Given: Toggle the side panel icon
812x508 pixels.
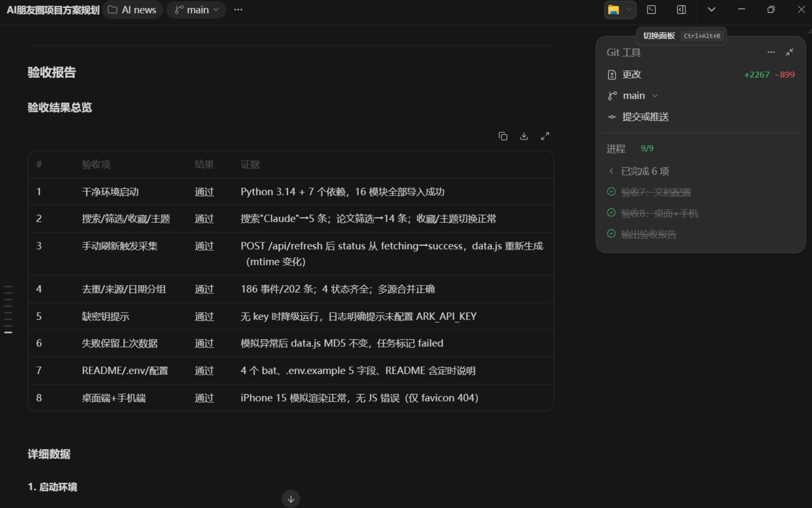Looking at the screenshot, I should click(681, 10).
